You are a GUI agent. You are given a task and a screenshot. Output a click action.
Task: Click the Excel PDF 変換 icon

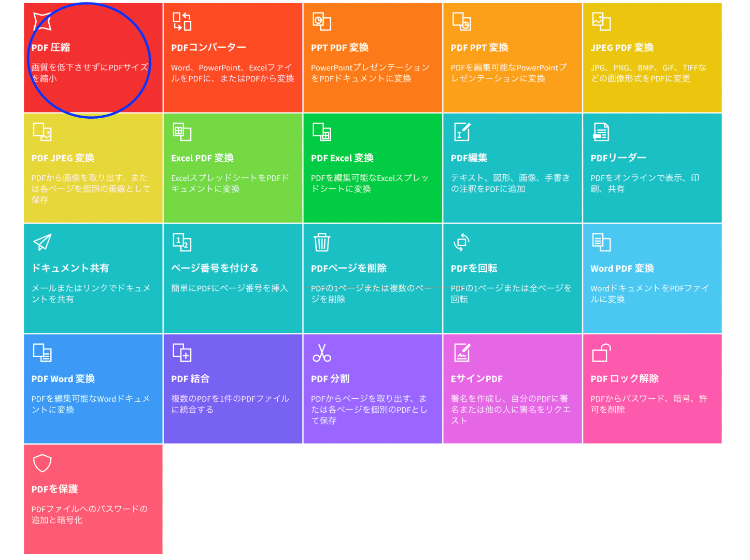pyautogui.click(x=182, y=132)
